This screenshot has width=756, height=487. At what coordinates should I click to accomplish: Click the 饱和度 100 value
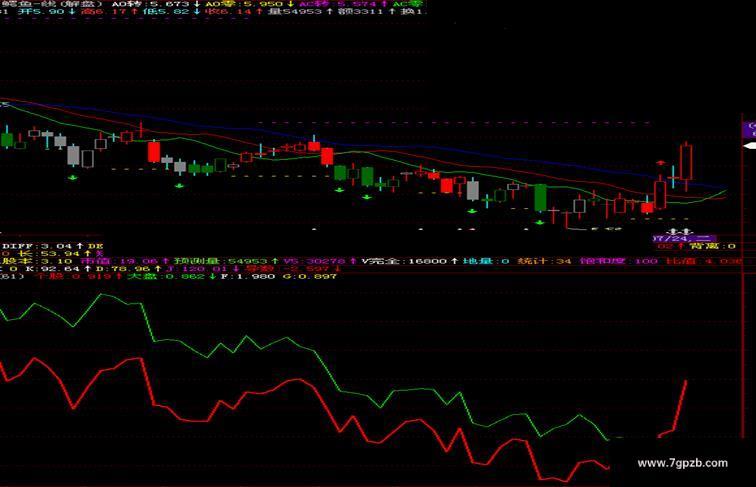pos(619,261)
